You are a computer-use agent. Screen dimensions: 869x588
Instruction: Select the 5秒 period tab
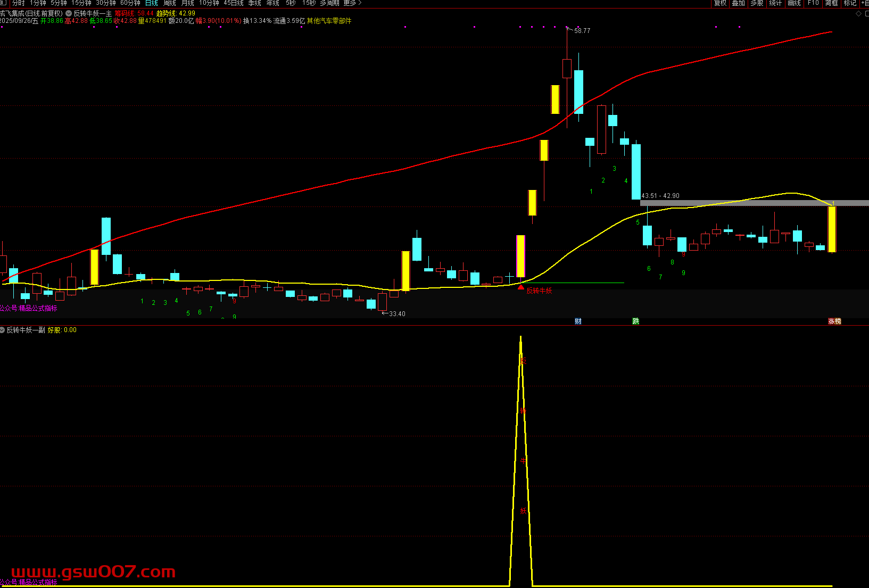point(291,3)
